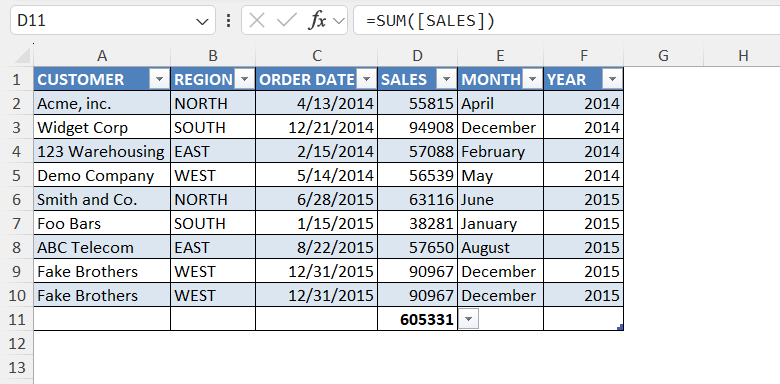Select row 12 header
The height and width of the screenshot is (384, 780).
(17, 343)
